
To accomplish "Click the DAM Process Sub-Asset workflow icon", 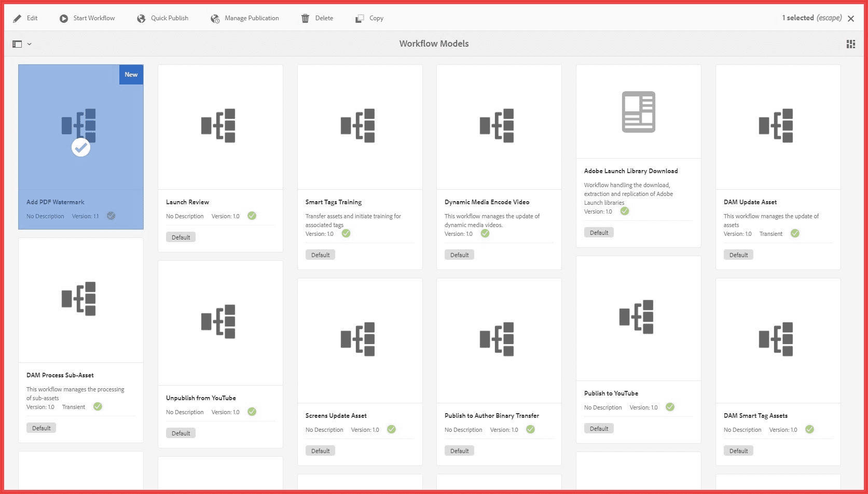I will (x=78, y=299).
